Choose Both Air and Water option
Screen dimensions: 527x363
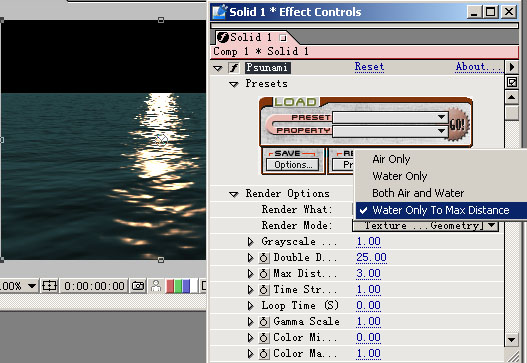coord(418,193)
